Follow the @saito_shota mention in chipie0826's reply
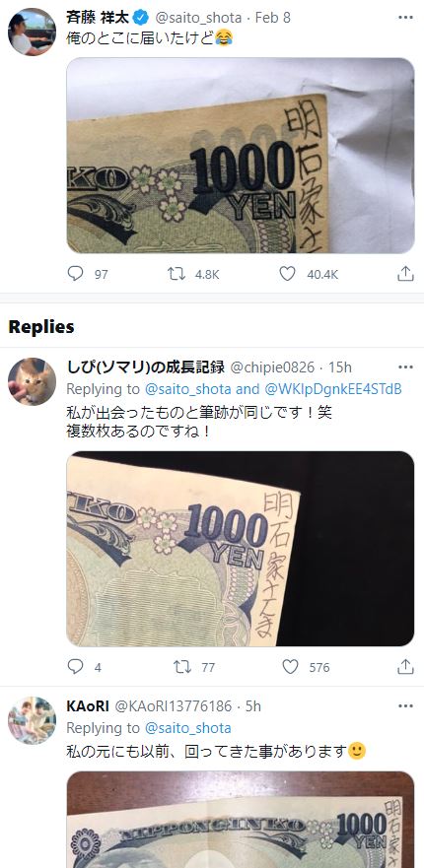This screenshot has height=868, width=424. coord(188,389)
